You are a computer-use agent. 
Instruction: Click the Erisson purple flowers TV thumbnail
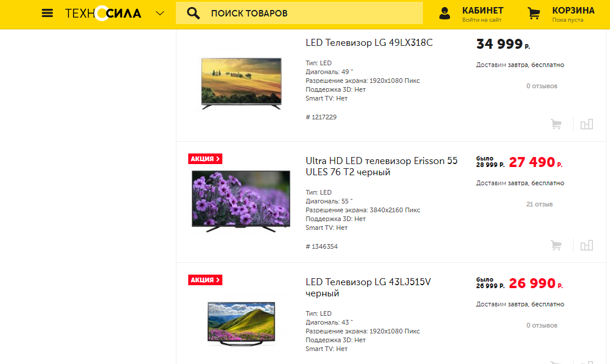pos(241,201)
